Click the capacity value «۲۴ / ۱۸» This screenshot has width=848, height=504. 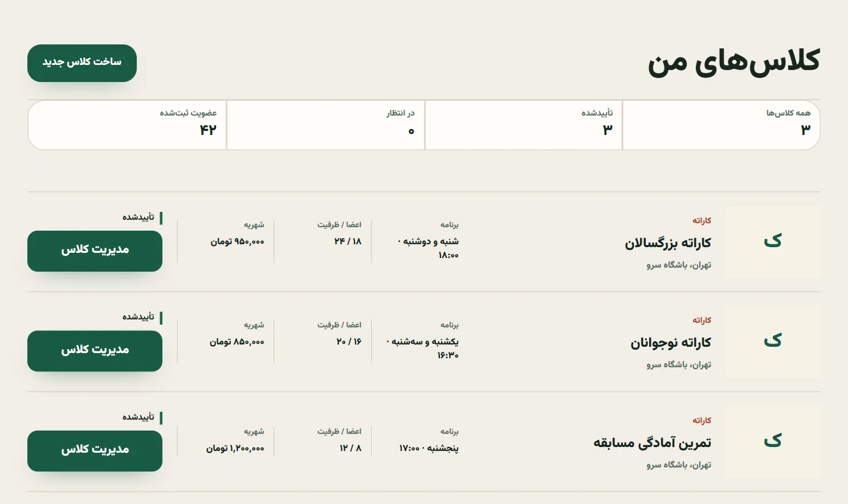pyautogui.click(x=348, y=241)
